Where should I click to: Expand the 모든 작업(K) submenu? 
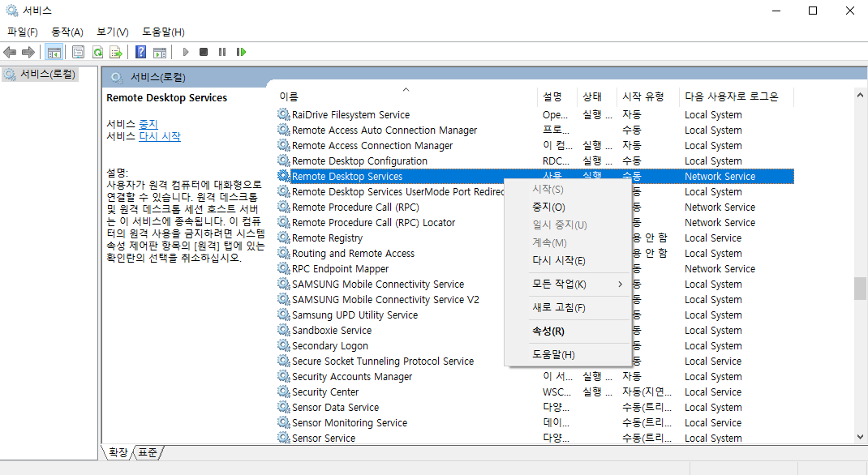[568, 285]
